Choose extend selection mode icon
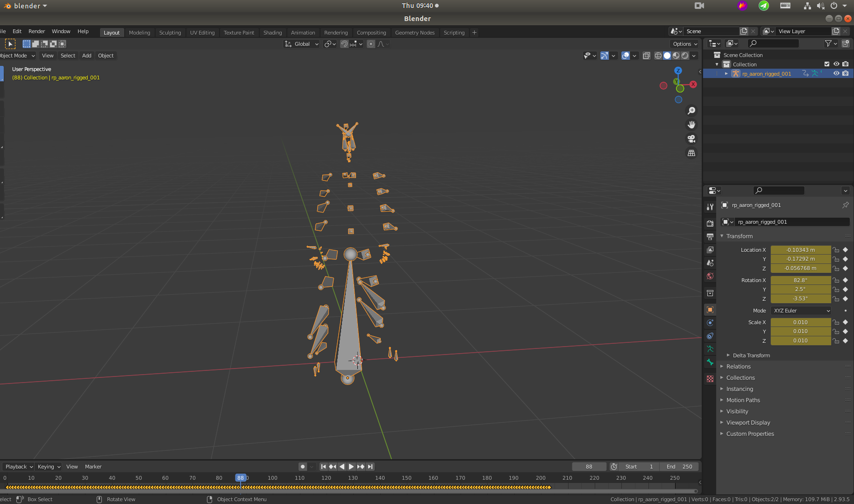The image size is (854, 504). point(36,44)
